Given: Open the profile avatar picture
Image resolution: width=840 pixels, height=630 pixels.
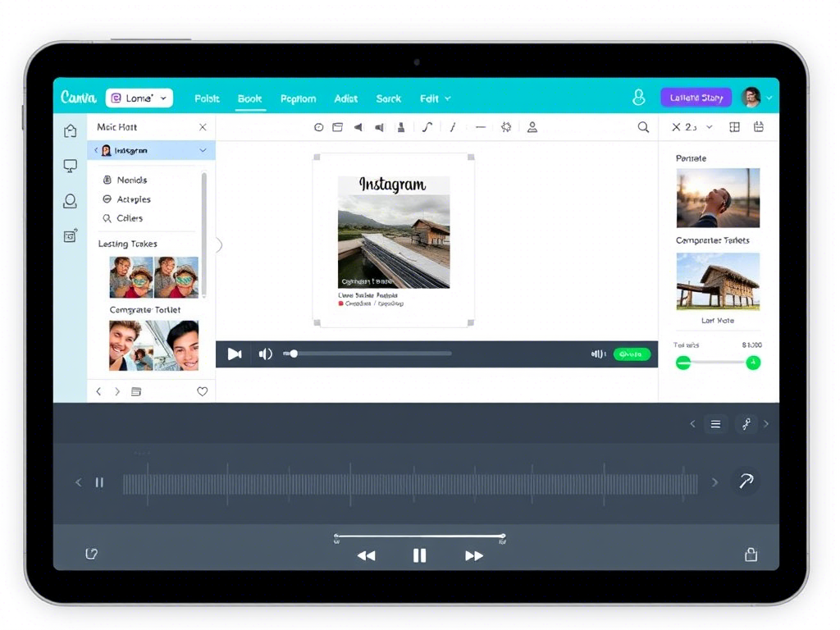Looking at the screenshot, I should 751,98.
